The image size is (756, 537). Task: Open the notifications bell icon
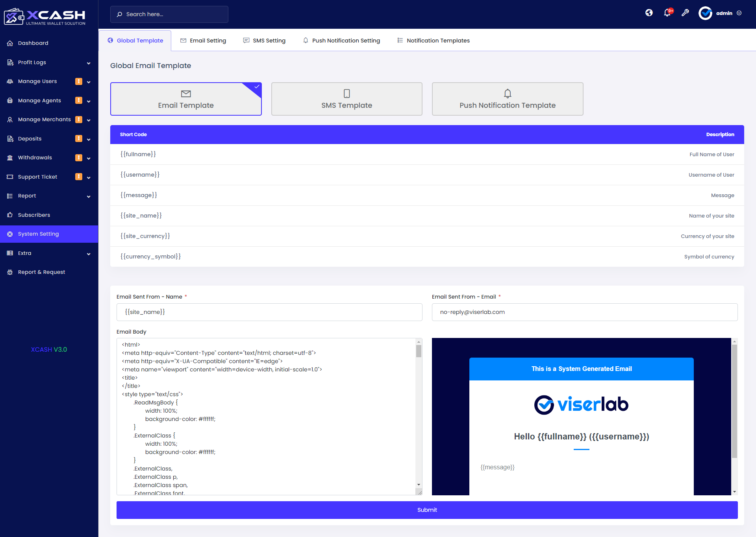point(667,13)
